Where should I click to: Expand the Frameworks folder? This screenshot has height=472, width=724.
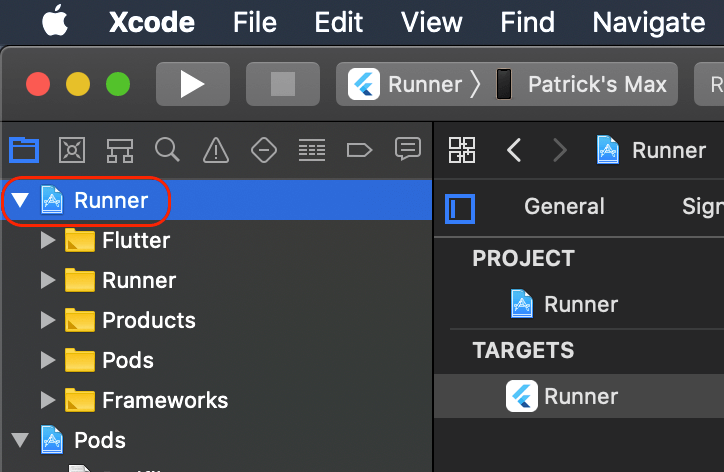pos(47,401)
